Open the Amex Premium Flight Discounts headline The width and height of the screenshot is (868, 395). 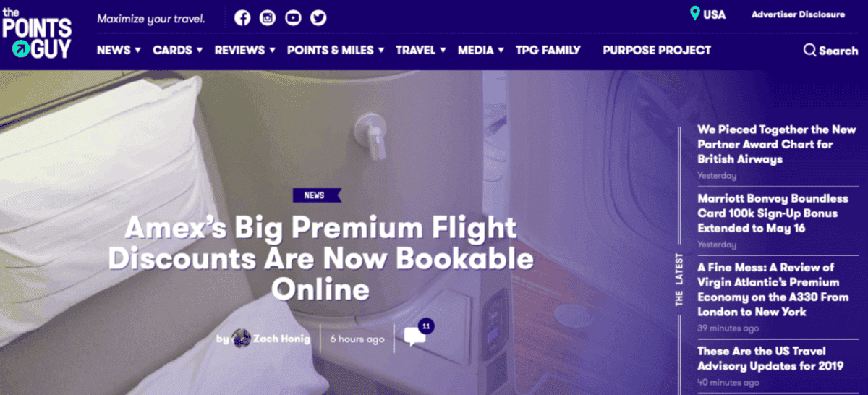click(321, 259)
